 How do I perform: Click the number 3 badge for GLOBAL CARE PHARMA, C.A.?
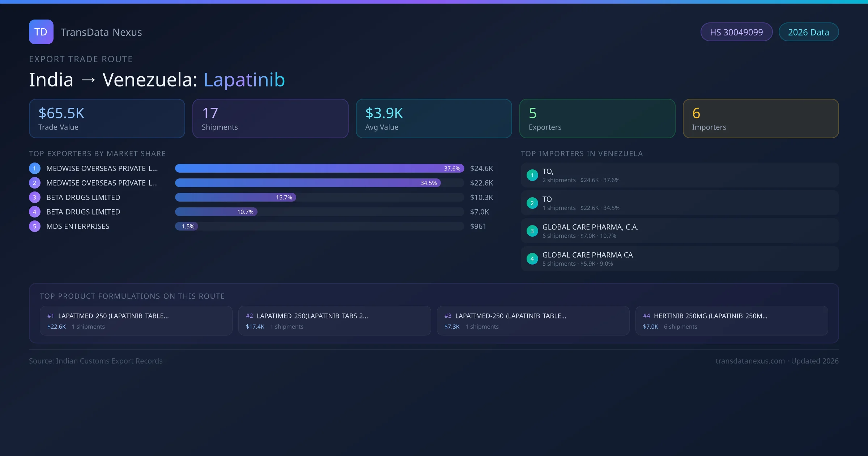pos(532,231)
